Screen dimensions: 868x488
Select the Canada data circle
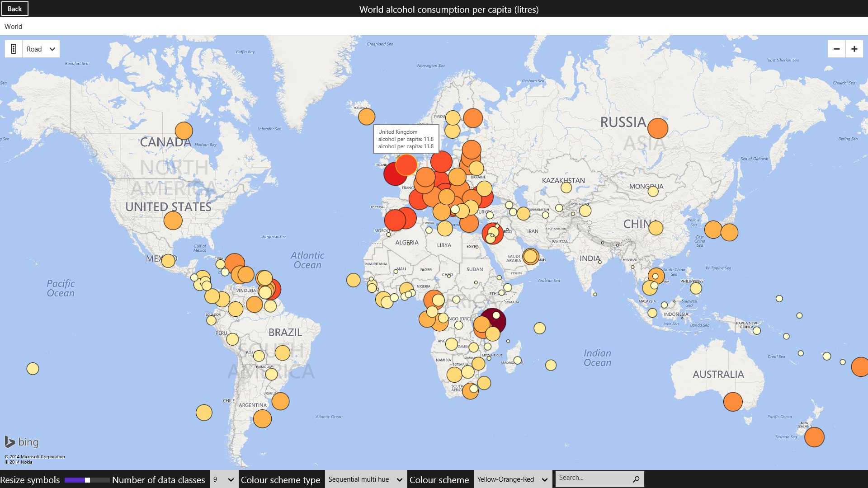[x=184, y=131]
